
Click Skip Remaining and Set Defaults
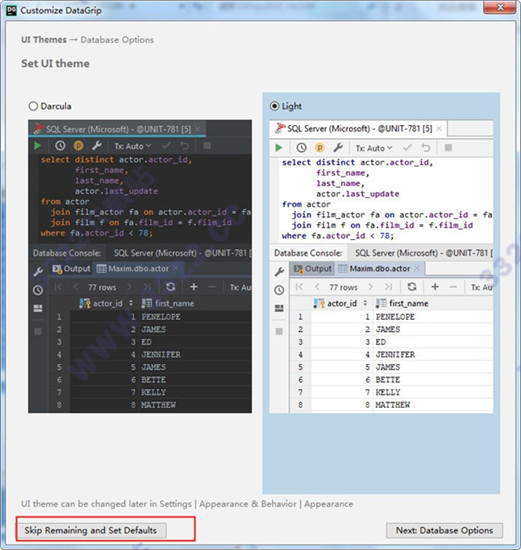[91, 530]
